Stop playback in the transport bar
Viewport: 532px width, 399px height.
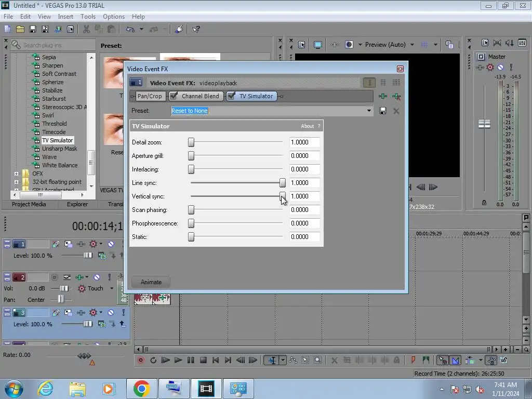tap(203, 361)
